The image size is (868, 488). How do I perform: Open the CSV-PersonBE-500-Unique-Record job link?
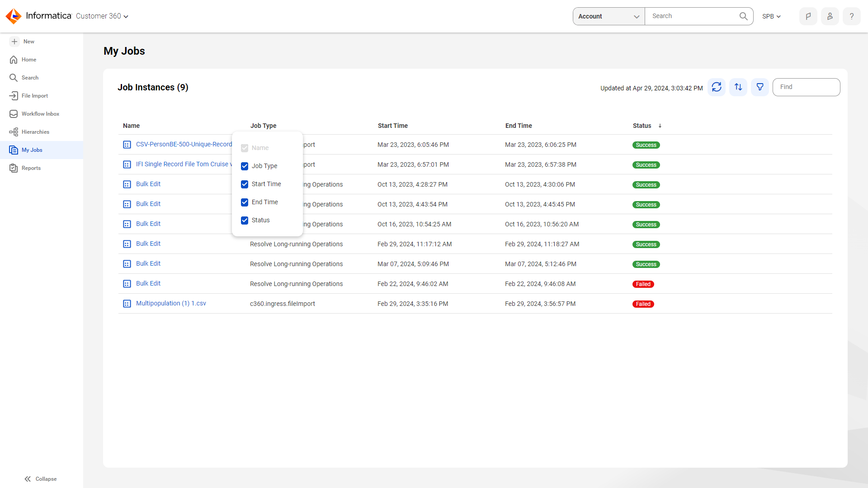point(184,144)
